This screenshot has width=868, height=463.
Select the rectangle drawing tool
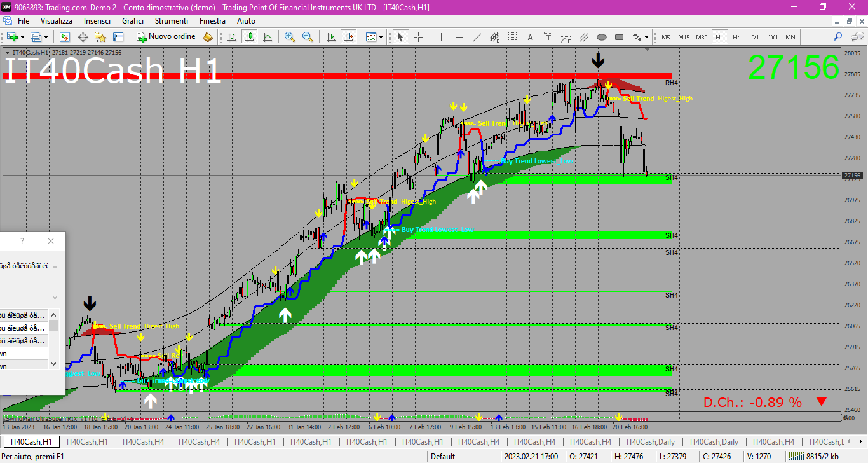click(x=619, y=37)
